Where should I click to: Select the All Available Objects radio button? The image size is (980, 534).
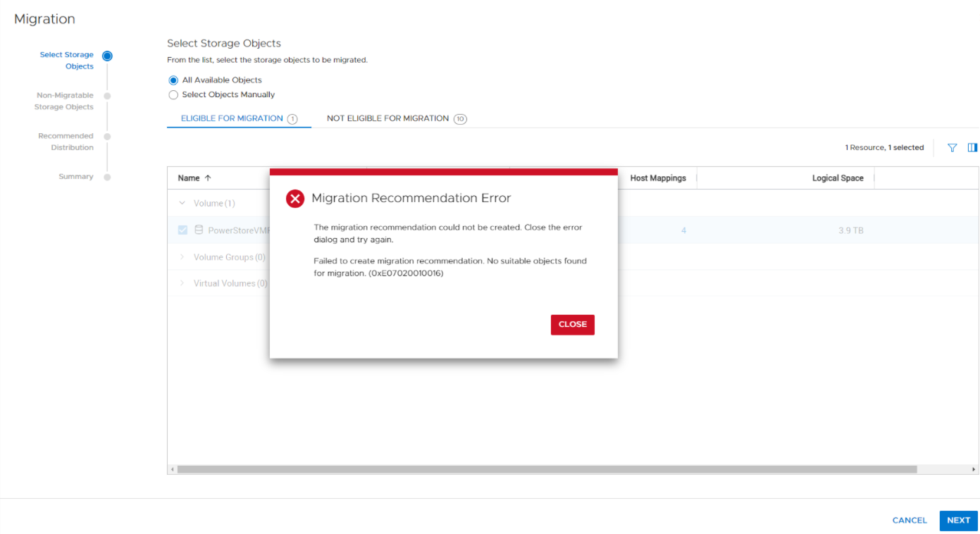point(173,80)
